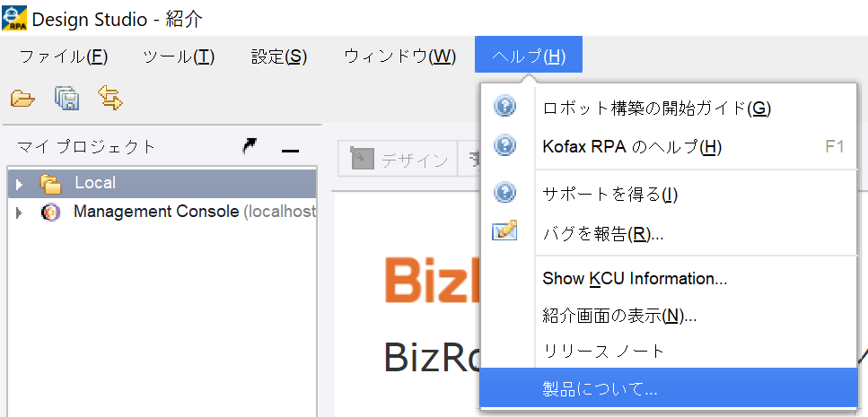Open the ツール(T) menu

pyautogui.click(x=179, y=56)
